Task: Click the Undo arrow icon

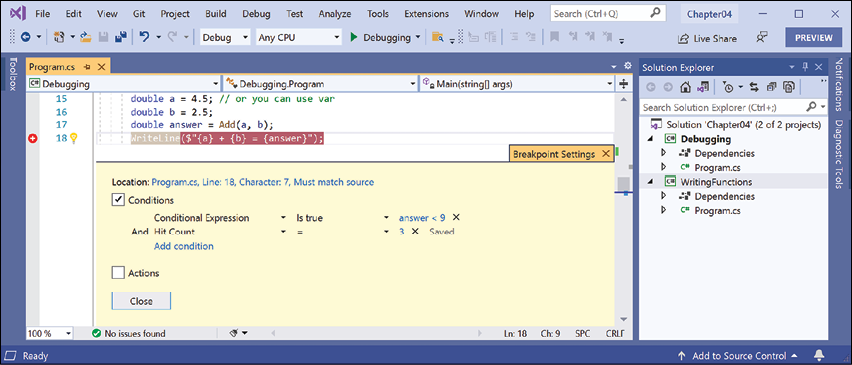Action: click(145, 37)
